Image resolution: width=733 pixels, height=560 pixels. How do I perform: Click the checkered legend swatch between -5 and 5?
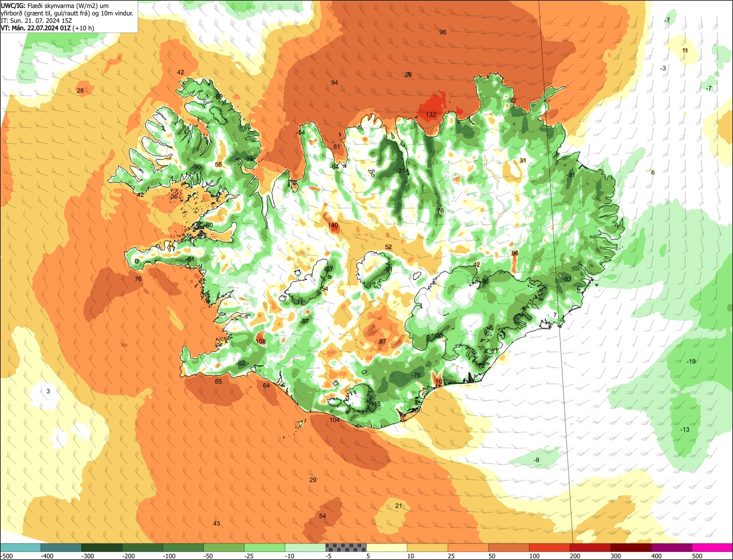coord(346,547)
